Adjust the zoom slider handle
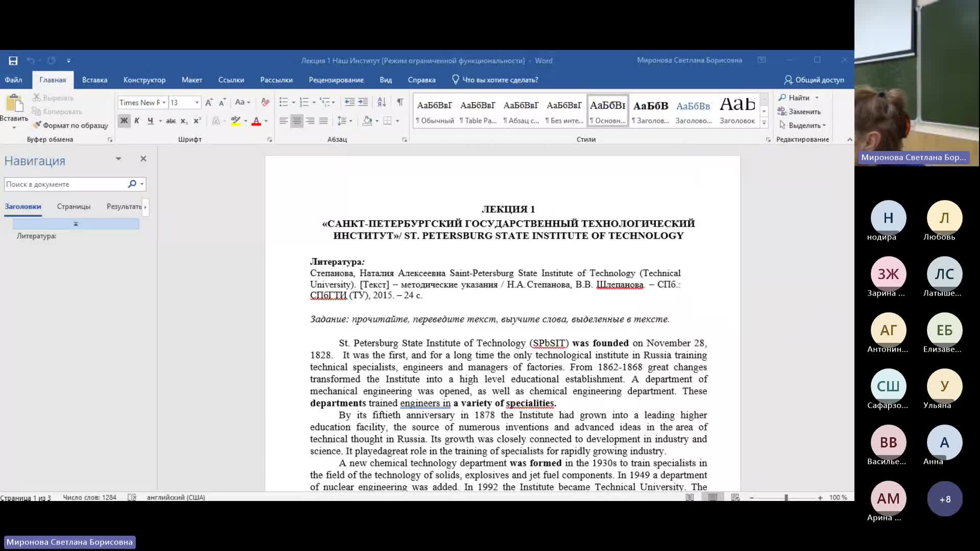This screenshot has width=980, height=551. pyautogui.click(x=786, y=497)
